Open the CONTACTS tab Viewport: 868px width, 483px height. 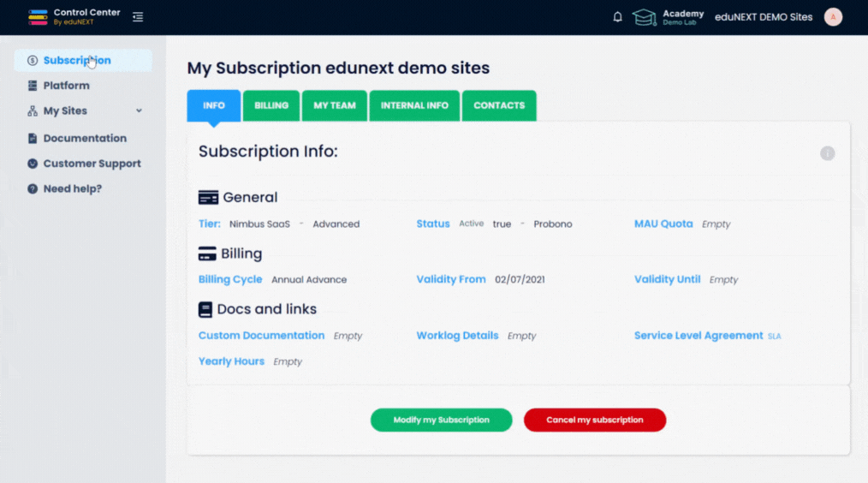pyautogui.click(x=499, y=105)
